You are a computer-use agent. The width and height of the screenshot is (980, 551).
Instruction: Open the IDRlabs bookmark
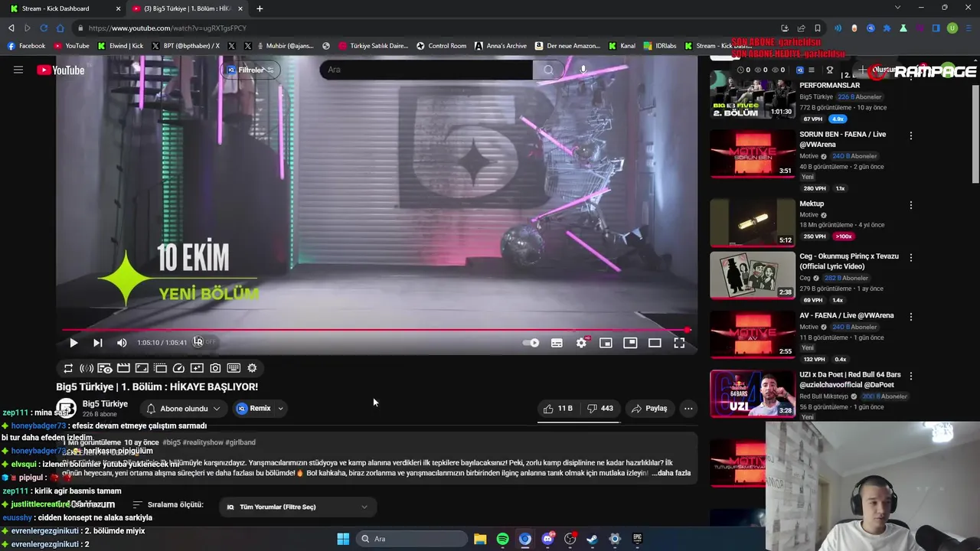click(x=660, y=46)
